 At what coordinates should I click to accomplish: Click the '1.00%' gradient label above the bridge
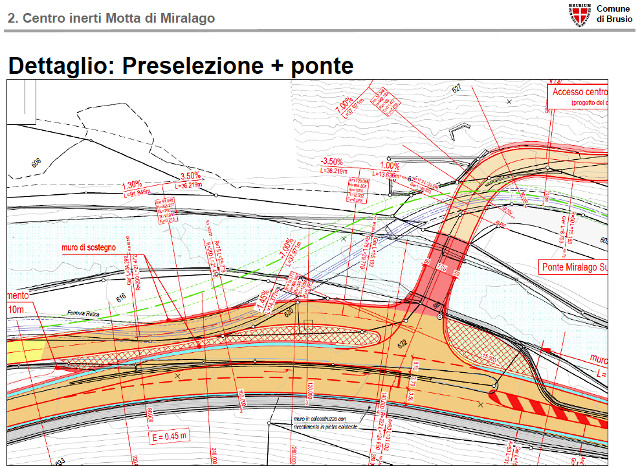tap(390, 166)
